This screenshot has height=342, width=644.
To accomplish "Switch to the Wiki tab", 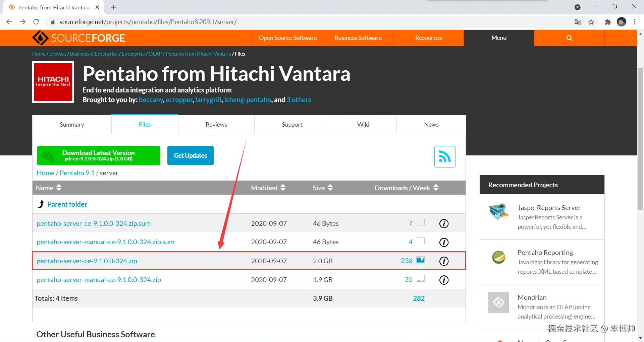I will click(x=363, y=125).
